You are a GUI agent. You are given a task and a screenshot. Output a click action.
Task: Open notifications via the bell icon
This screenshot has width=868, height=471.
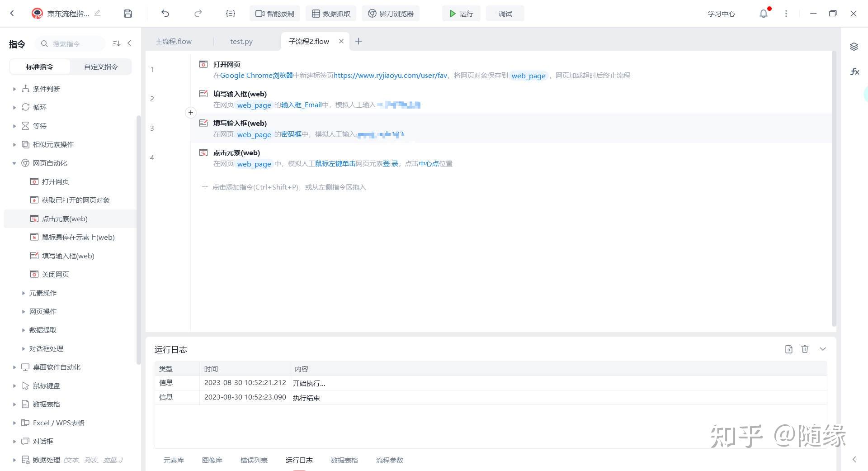click(x=764, y=13)
